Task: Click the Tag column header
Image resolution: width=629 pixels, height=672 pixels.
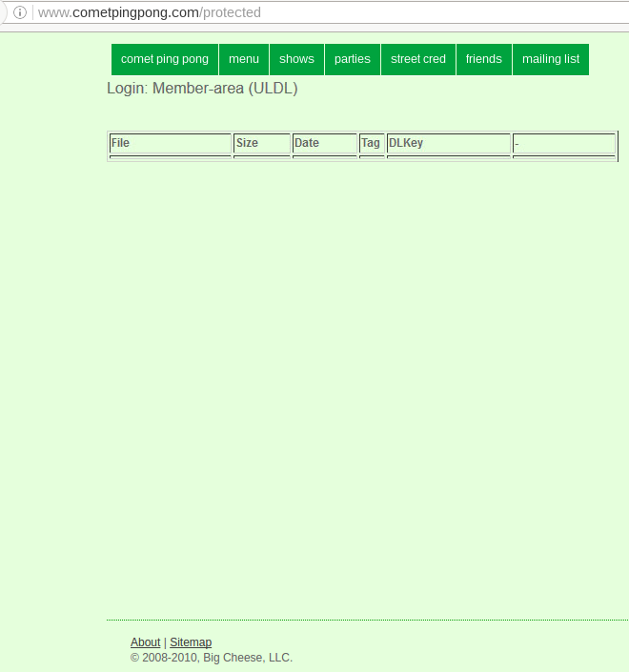Action: [x=371, y=143]
